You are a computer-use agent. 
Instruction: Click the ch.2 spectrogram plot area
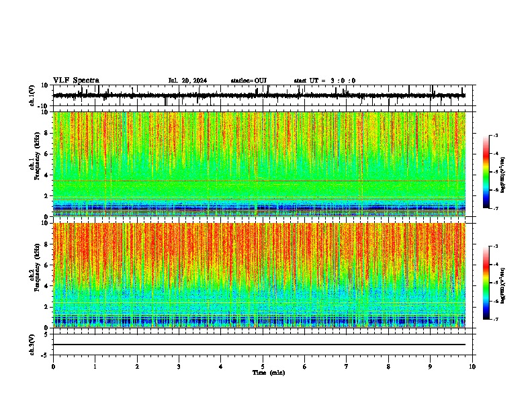click(x=259, y=275)
